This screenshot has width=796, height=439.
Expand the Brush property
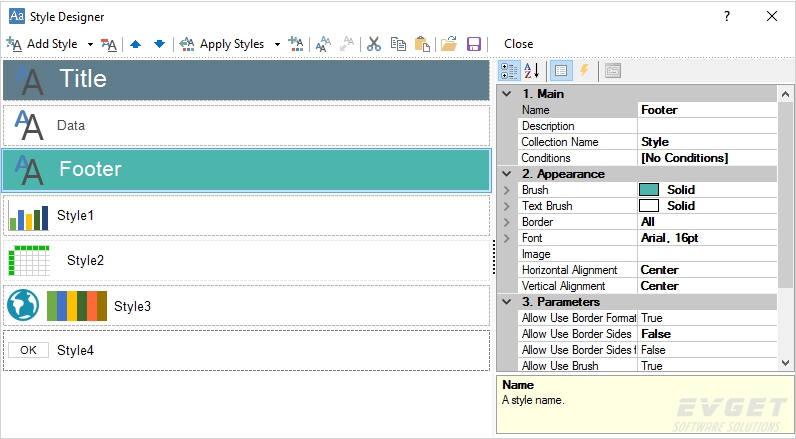pos(507,190)
